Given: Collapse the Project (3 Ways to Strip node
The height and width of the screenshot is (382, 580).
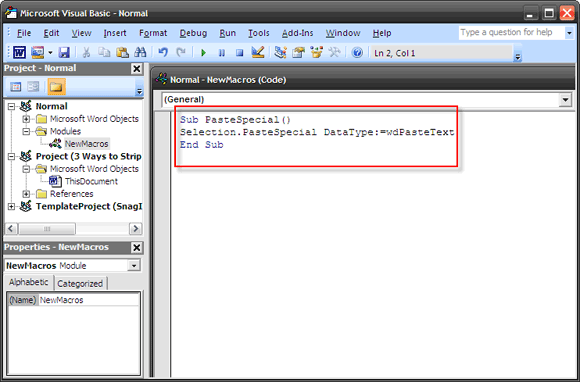Looking at the screenshot, I should point(12,157).
